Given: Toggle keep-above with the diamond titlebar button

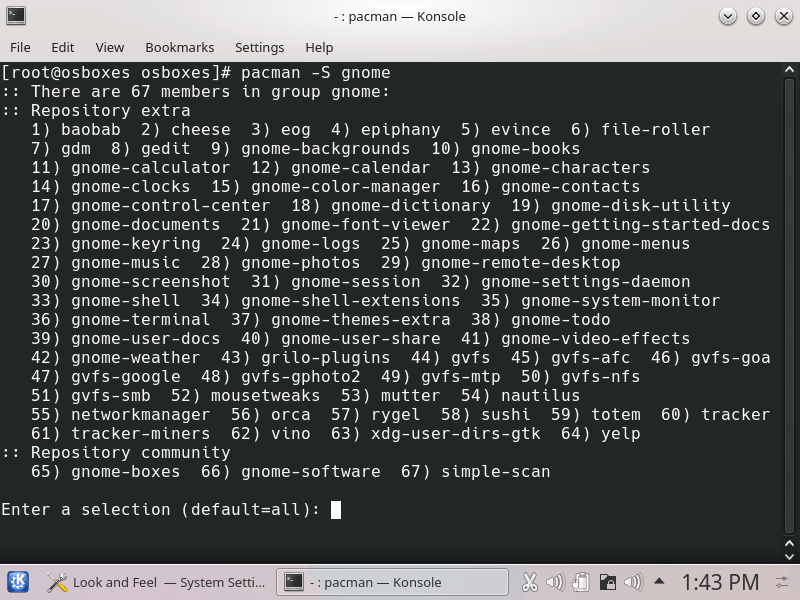Looking at the screenshot, I should point(755,16).
